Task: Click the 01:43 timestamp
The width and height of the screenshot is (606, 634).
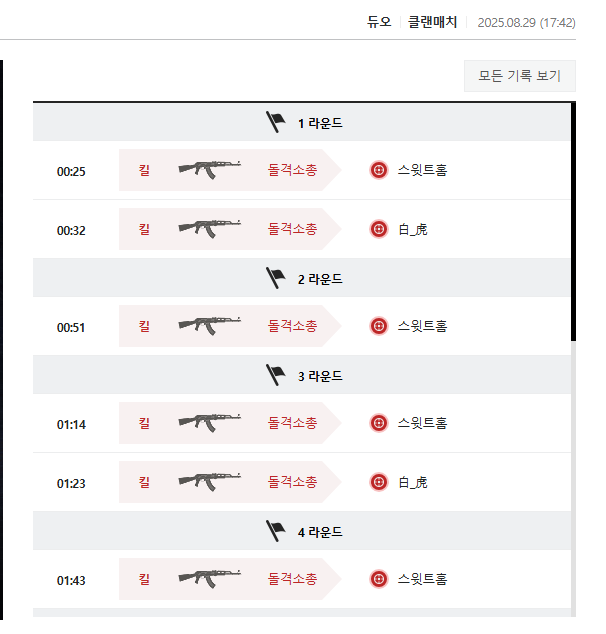Action: click(x=71, y=580)
